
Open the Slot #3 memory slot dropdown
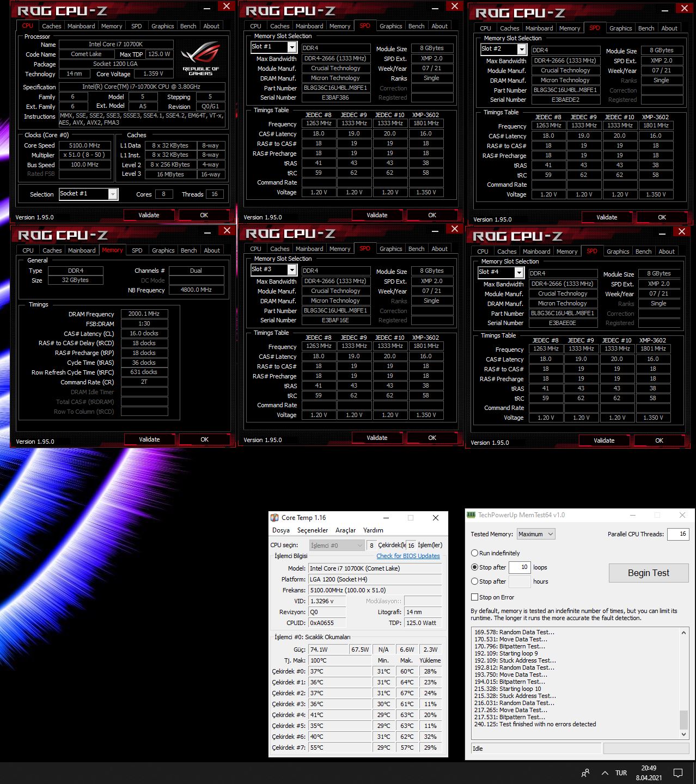tap(292, 269)
